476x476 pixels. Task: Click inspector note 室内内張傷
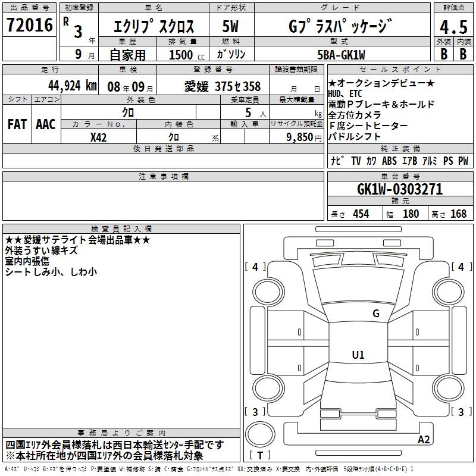(x=27, y=261)
